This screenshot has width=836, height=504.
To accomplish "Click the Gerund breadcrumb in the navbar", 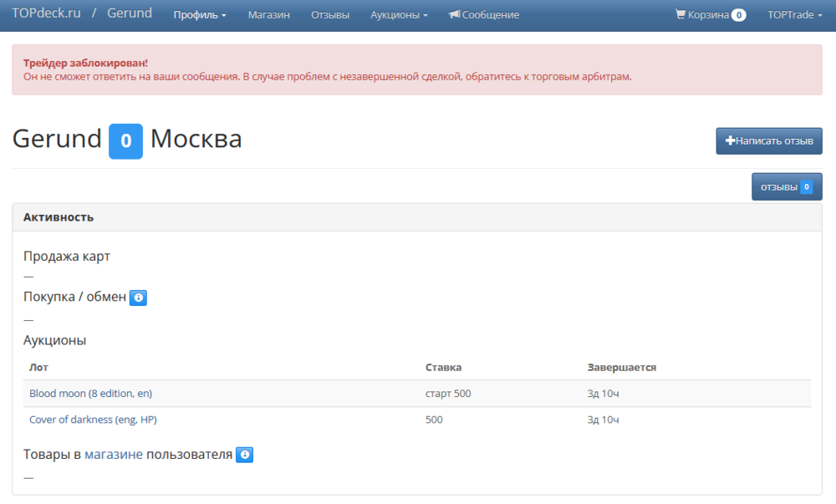I will pyautogui.click(x=130, y=14).
